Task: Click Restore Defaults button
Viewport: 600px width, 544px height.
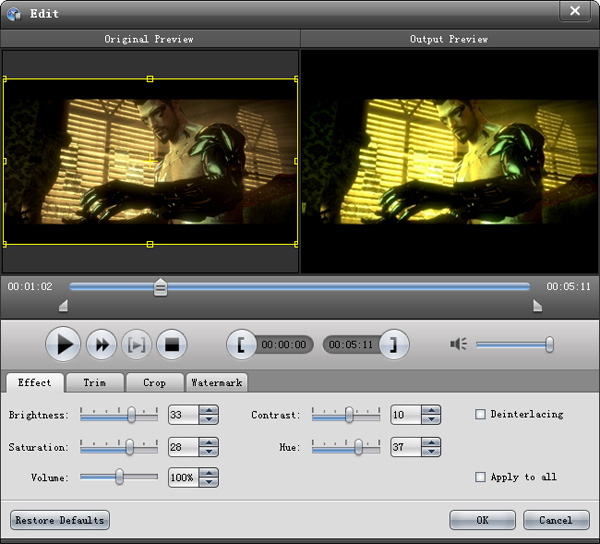Action: pos(60,520)
